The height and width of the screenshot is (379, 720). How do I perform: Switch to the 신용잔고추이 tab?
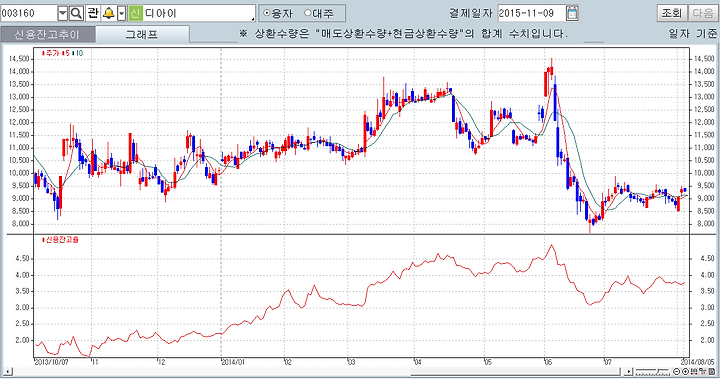click(x=48, y=34)
